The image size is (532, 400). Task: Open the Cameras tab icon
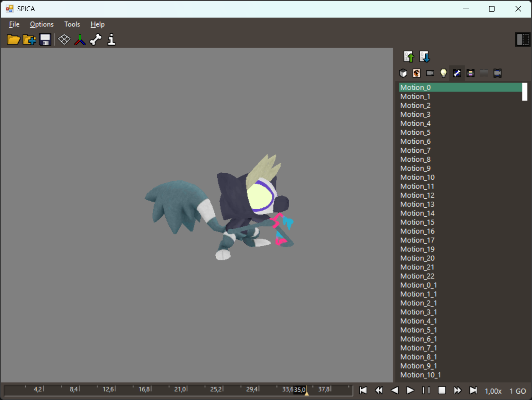point(430,73)
